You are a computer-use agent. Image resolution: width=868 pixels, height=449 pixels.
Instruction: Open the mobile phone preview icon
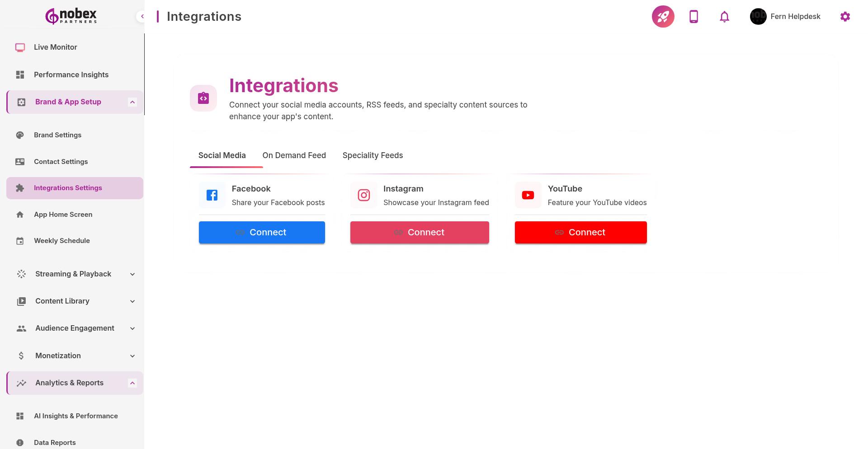(693, 16)
